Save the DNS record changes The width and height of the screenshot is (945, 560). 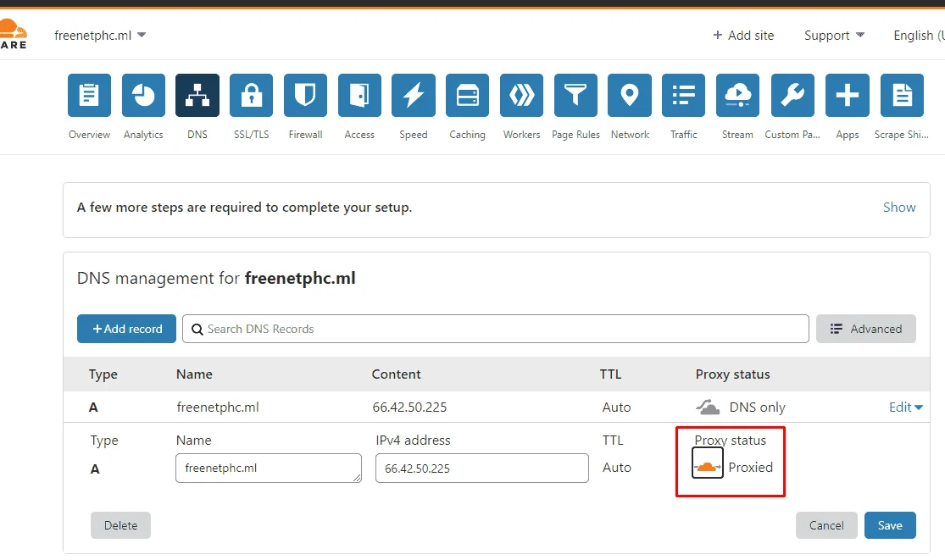click(890, 525)
